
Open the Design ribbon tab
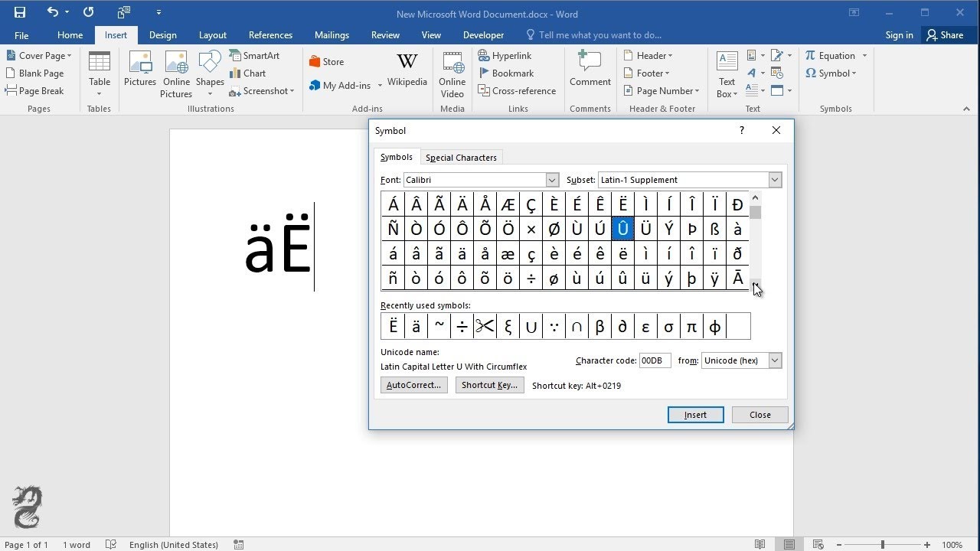pos(162,35)
